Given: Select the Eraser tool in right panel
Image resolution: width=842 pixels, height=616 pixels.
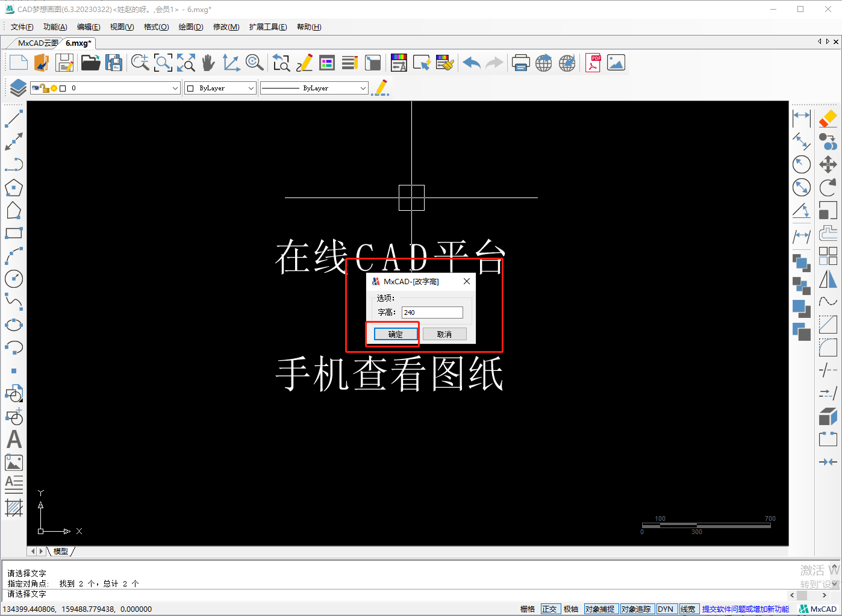Looking at the screenshot, I should click(x=828, y=118).
